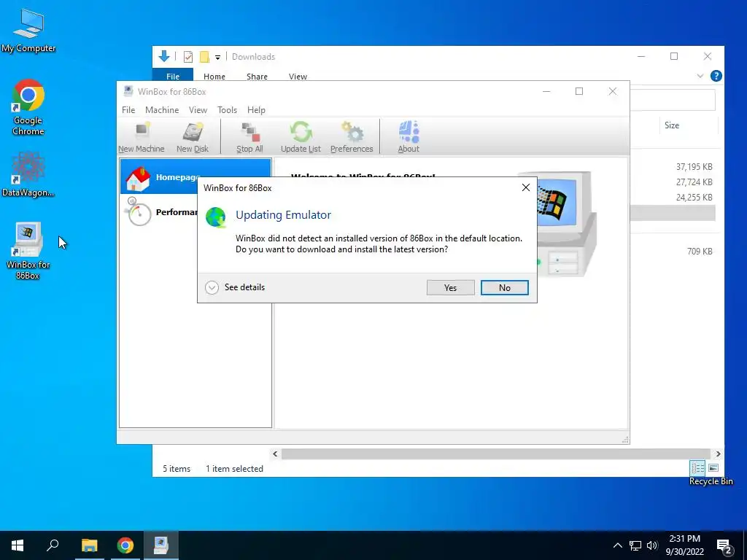Click the '5 items' status bar text

[177, 469]
